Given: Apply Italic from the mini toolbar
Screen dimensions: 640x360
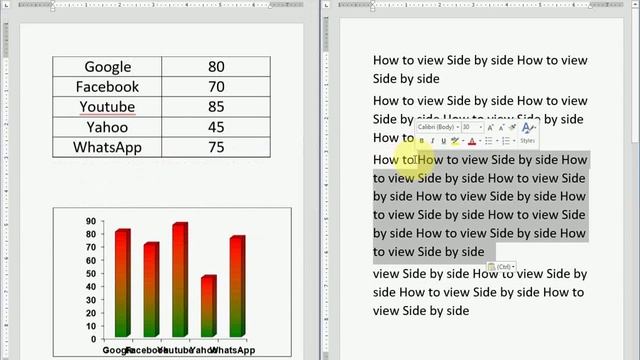Looking at the screenshot, I should click(x=433, y=141).
